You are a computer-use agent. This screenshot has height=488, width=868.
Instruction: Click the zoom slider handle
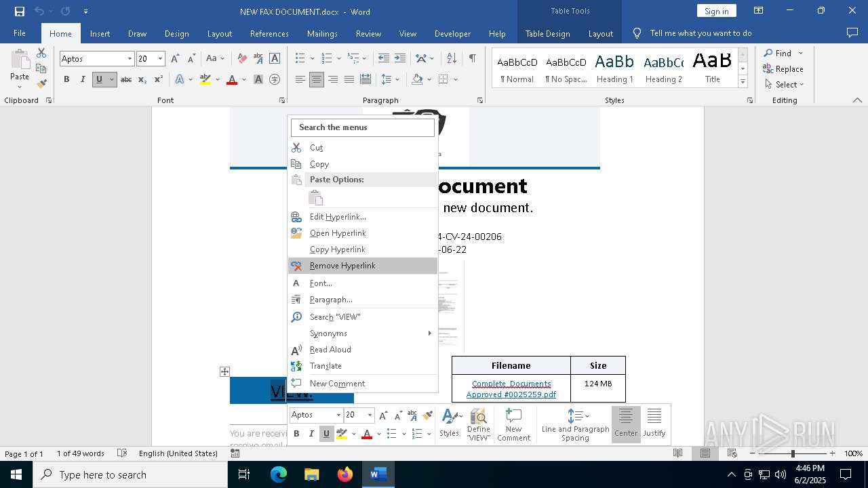point(793,453)
